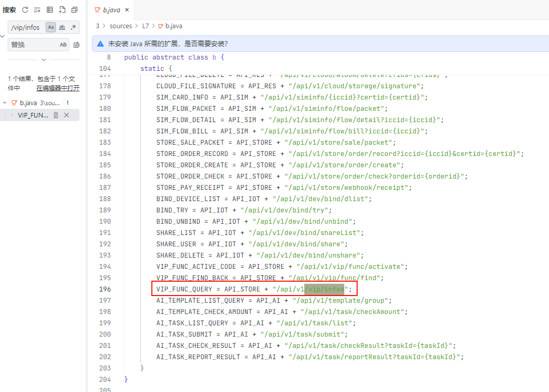Collapse the replace field with left chevron
549x392 pixels.
tap(3, 36)
